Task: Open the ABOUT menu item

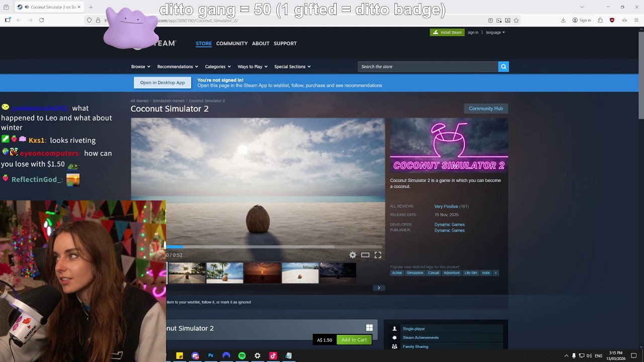Action: point(261,43)
